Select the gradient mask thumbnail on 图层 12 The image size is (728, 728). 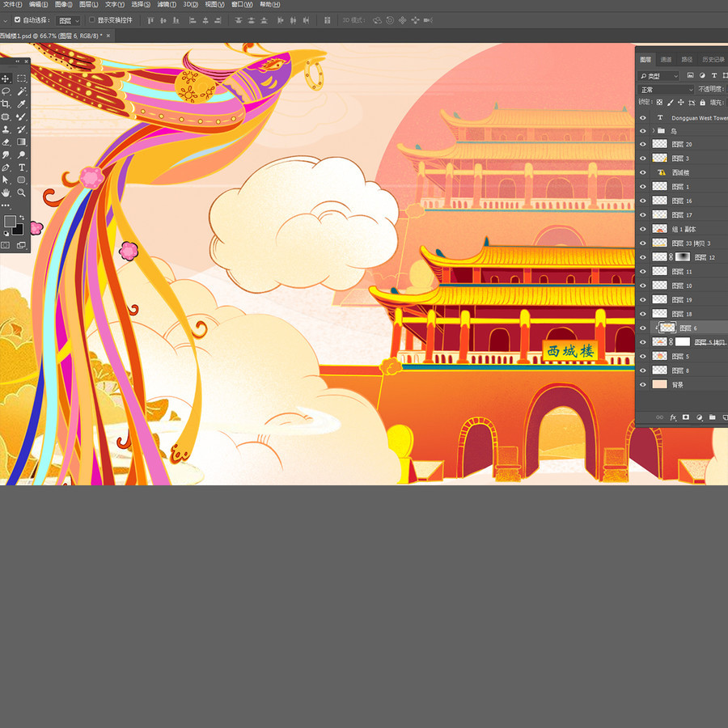pyautogui.click(x=683, y=256)
